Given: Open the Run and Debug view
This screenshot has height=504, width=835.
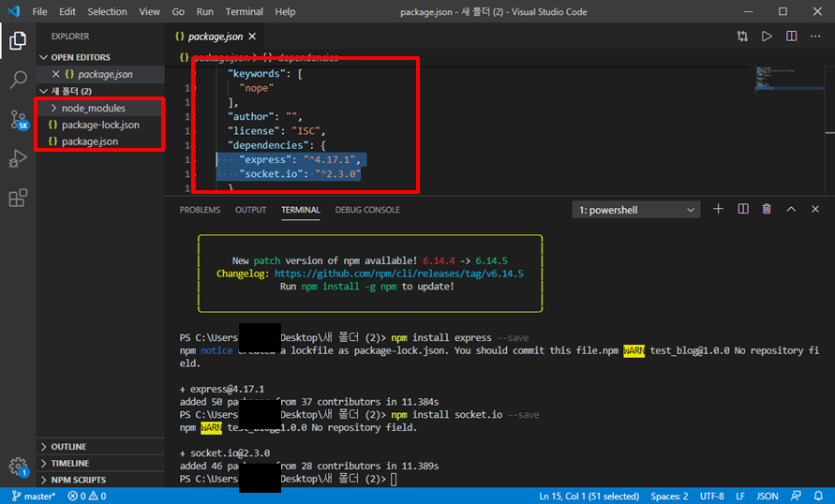Looking at the screenshot, I should coord(18,158).
